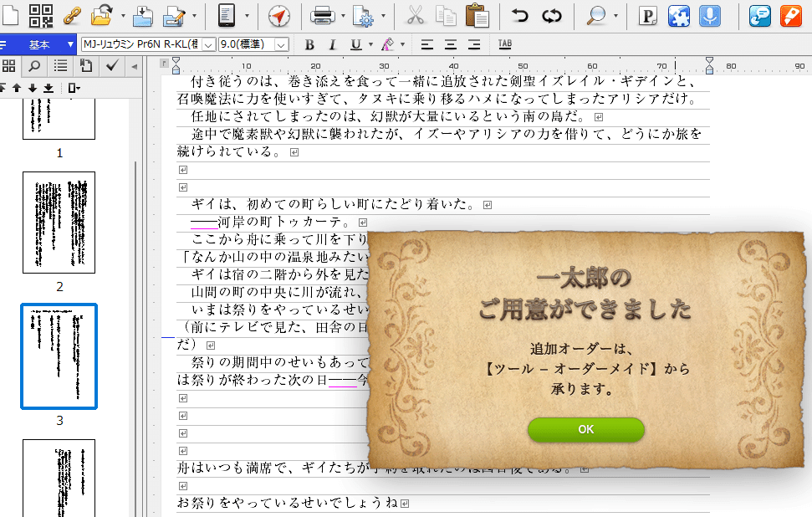Click the left indent ruler marker
Screen dimensions: 812x517
pos(176,66)
